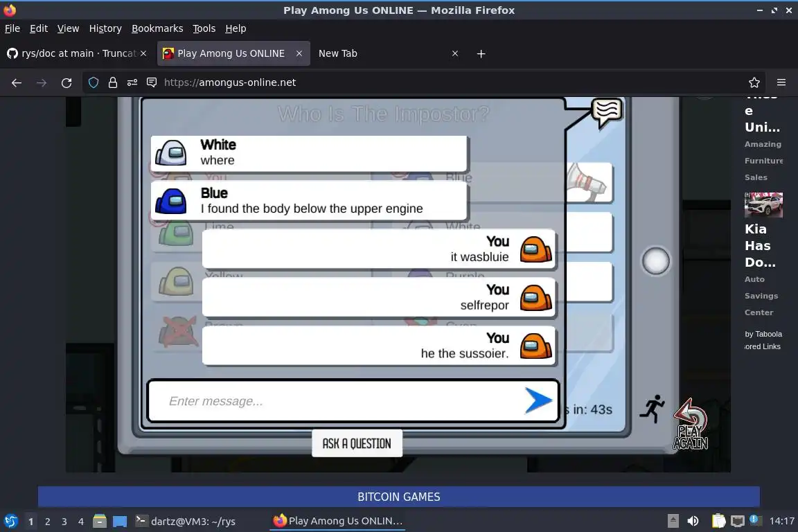This screenshot has height=532, width=798.
Task: Click the forward navigation arrow
Action: tap(42, 82)
